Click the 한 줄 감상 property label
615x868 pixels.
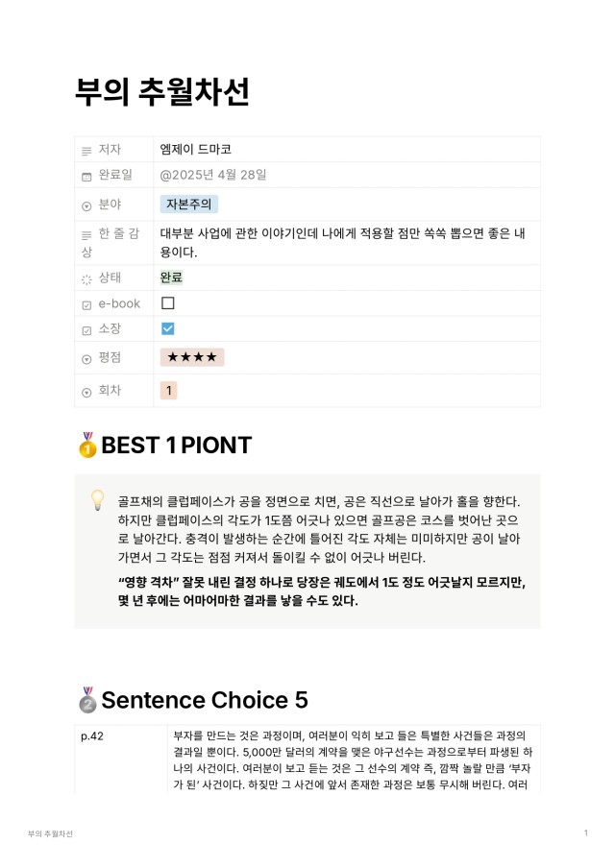[x=110, y=243]
